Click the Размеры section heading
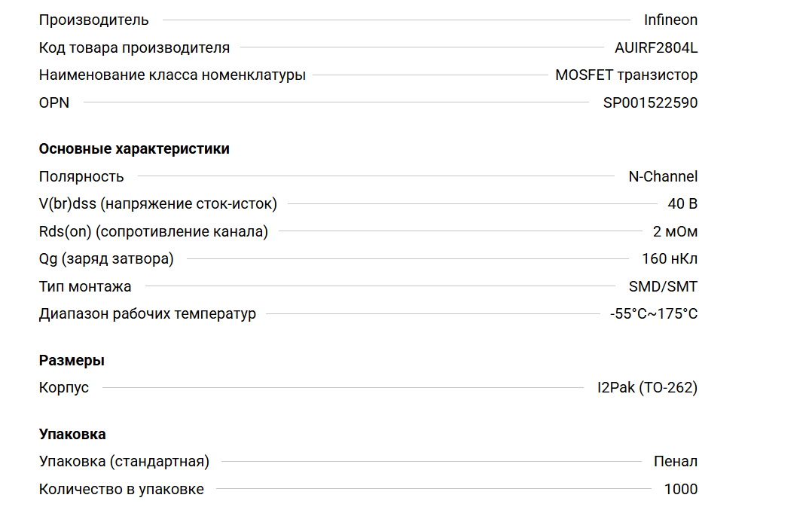Image resolution: width=812 pixels, height=507 pixels. [x=72, y=360]
